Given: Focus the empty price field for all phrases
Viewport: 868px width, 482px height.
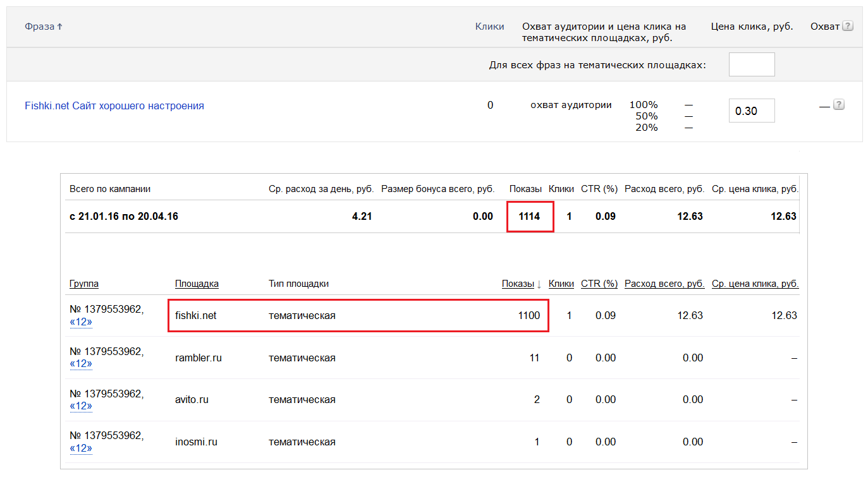Looking at the screenshot, I should (x=751, y=64).
